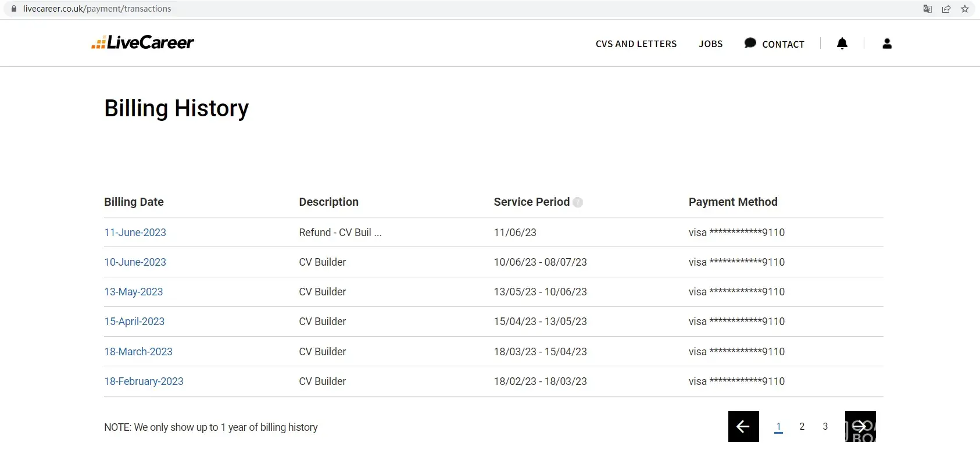Click the share page icon
Image resolution: width=980 pixels, height=457 pixels.
click(946, 9)
